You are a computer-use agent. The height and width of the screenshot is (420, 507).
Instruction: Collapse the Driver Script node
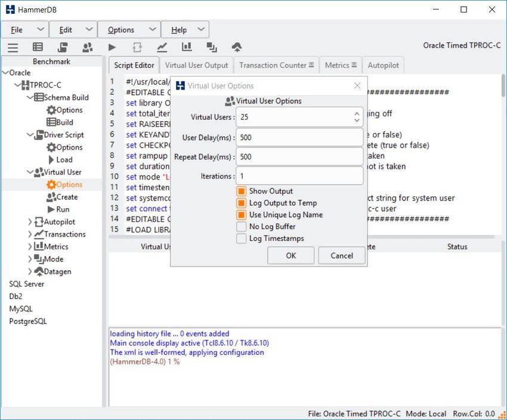30,135
